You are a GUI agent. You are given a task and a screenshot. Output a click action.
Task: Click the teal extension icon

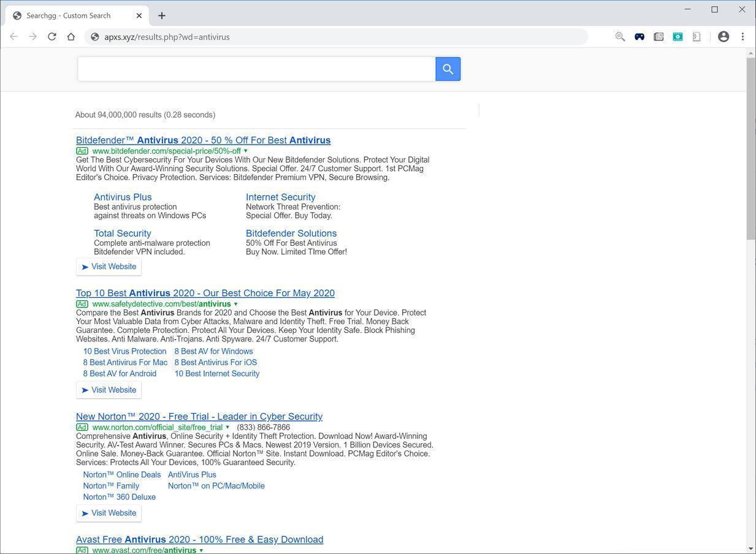[678, 37]
